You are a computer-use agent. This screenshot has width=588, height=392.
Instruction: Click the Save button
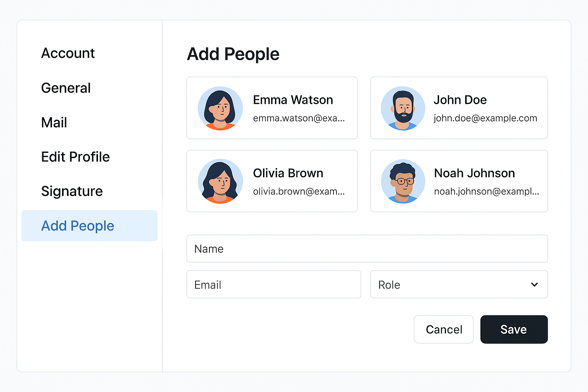pyautogui.click(x=514, y=329)
